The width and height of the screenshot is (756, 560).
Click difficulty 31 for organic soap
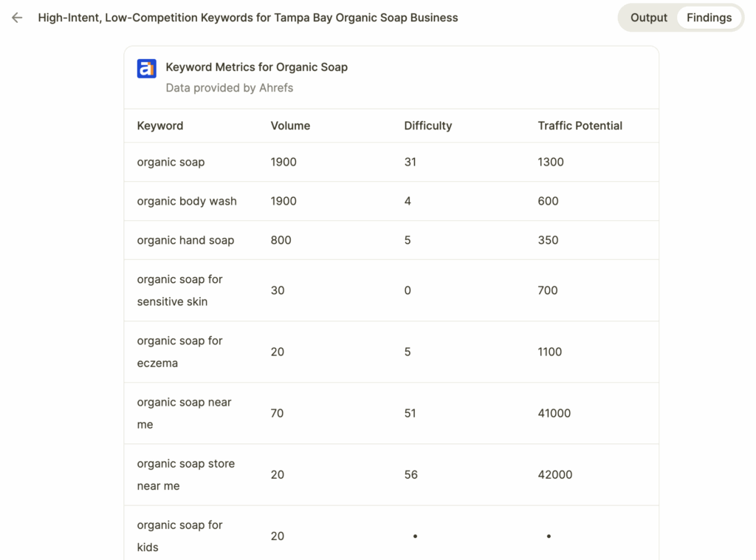coord(410,162)
